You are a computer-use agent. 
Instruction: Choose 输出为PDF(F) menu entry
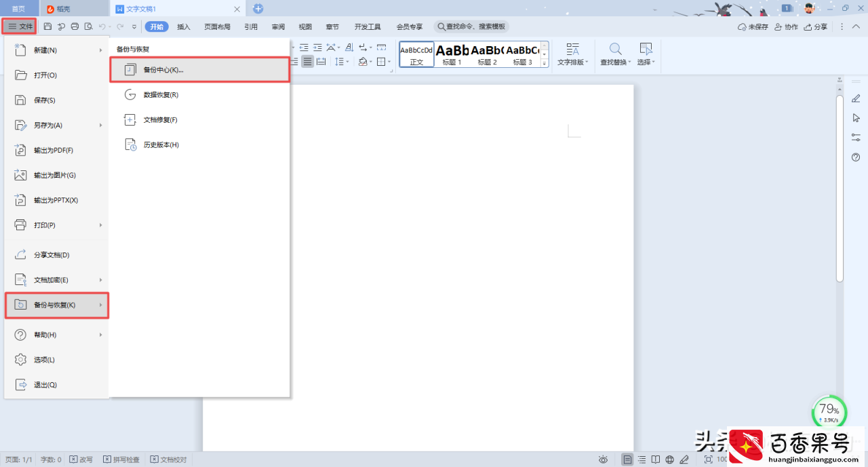(56, 150)
